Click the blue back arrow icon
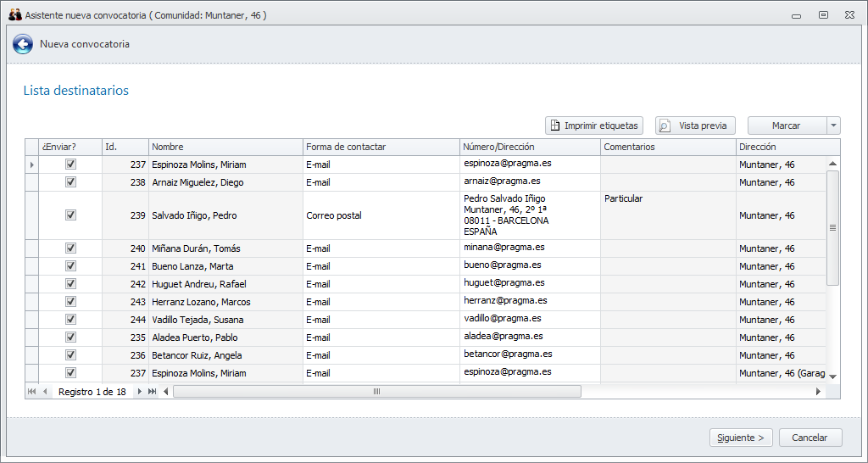This screenshot has width=868, height=463. click(x=23, y=44)
